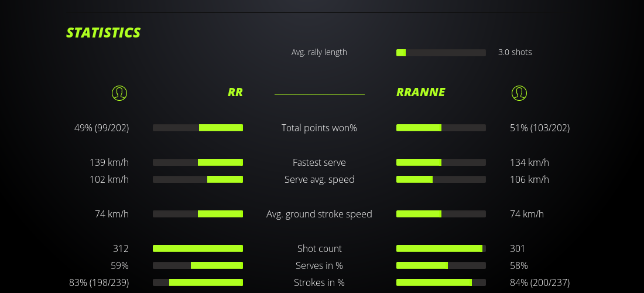Select the RR player name

pyautogui.click(x=235, y=93)
